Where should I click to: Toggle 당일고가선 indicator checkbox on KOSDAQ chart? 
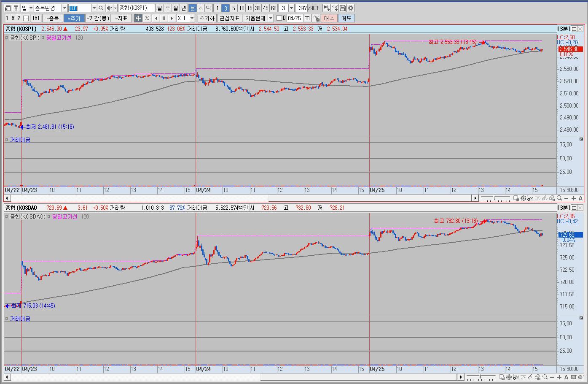(x=49, y=217)
